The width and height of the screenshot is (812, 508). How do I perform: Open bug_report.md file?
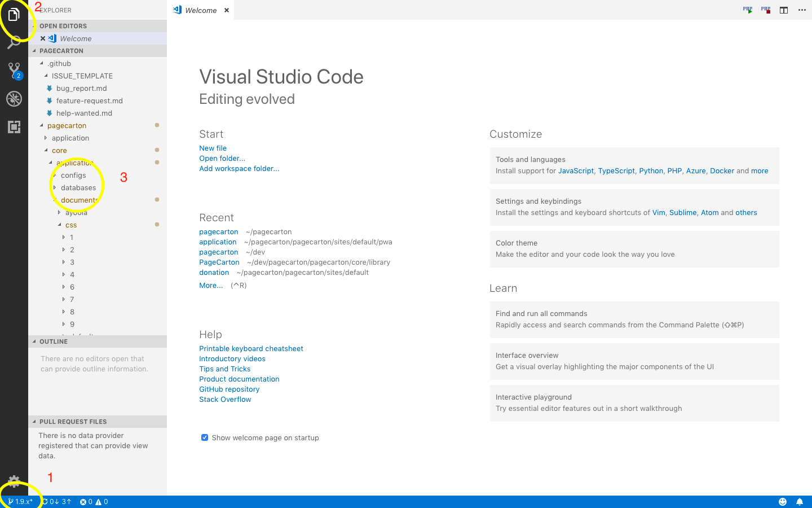[82, 88]
